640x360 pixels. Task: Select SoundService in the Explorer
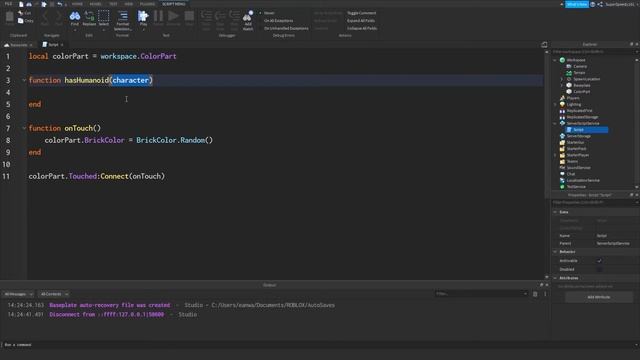tap(578, 168)
